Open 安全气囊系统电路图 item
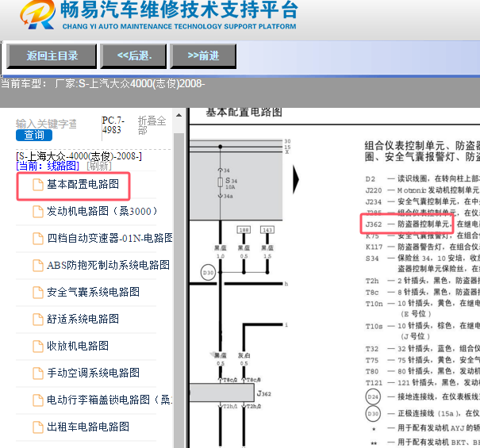480x448 pixels. 93,292
